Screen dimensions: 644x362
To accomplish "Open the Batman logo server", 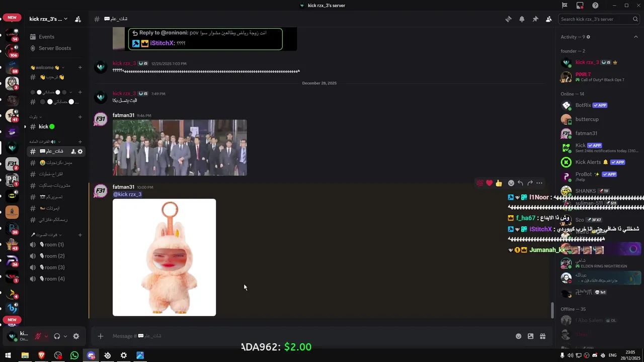I will pyautogui.click(x=12, y=196).
